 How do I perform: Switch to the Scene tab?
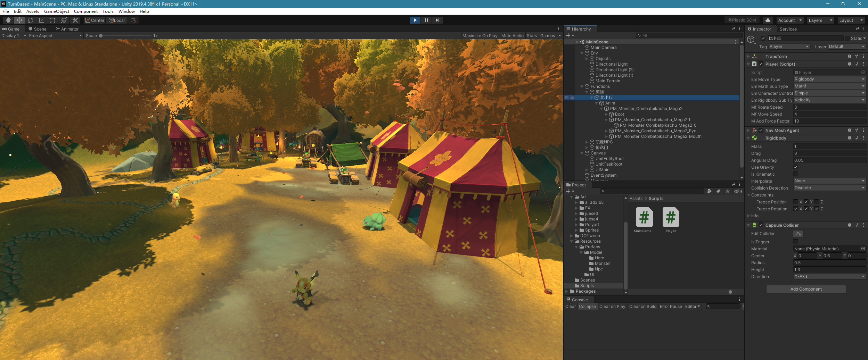tap(38, 29)
